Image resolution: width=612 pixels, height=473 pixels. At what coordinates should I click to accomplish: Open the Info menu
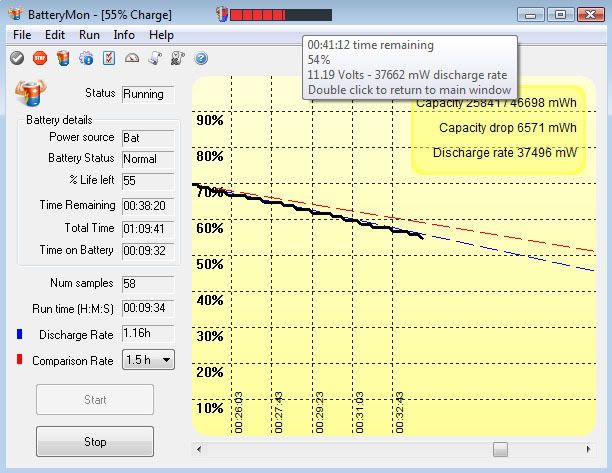point(124,35)
